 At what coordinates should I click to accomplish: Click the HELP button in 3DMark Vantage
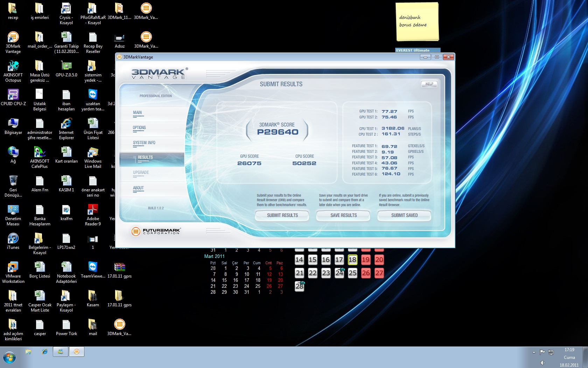click(x=429, y=84)
